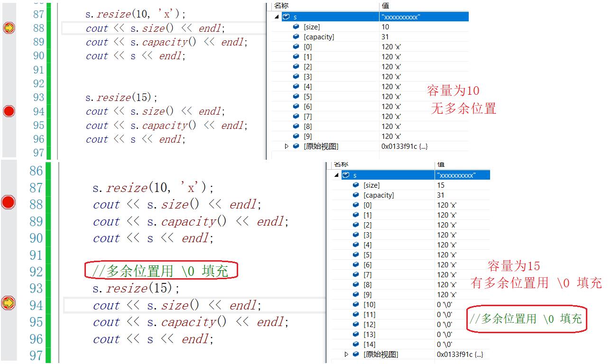This screenshot has height=364, width=612.
Task: Click the cube icon beside [原始视图] in size-15 watch list
Action: click(x=356, y=354)
